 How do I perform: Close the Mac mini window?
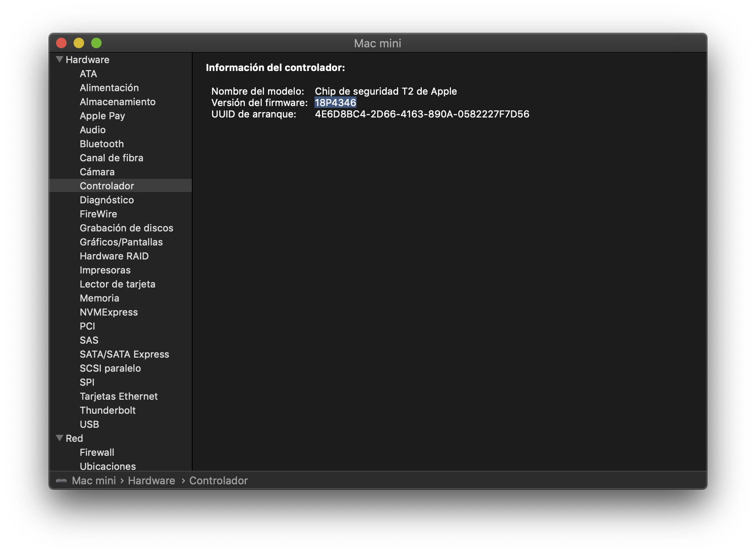[61, 43]
